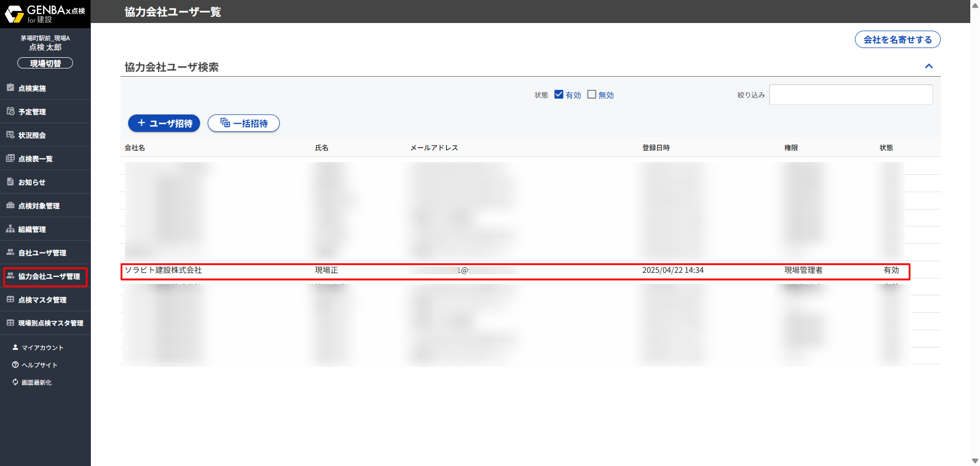This screenshot has width=980, height=466.
Task: Check the 無効 status checkbox
Action: (592, 95)
